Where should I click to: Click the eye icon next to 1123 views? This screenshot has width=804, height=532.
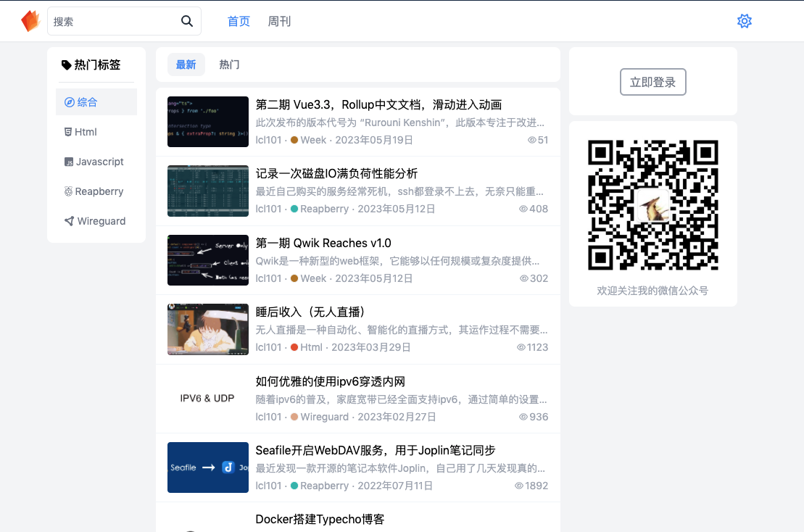[521, 347]
